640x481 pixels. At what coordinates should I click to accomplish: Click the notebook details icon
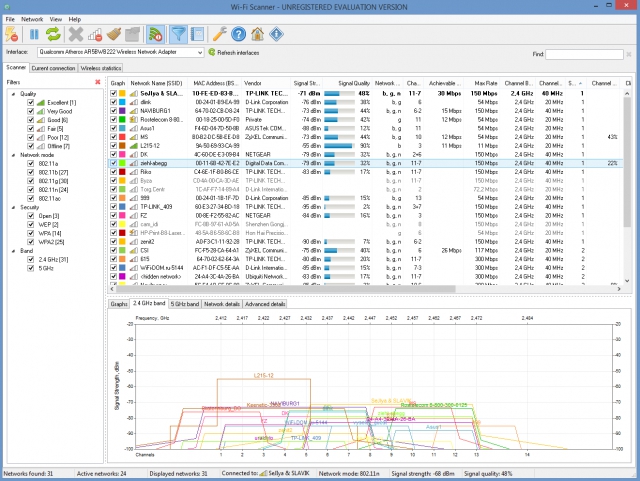pyautogui.click(x=197, y=34)
